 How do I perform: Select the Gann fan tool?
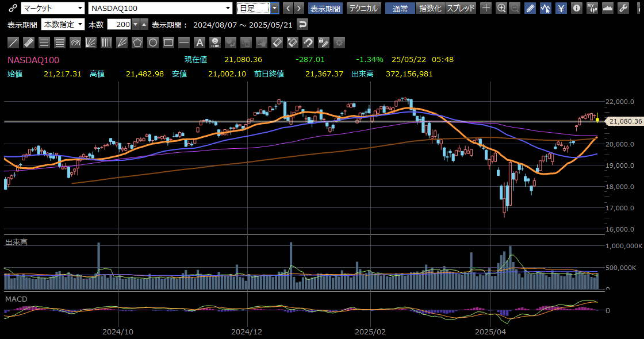click(x=91, y=43)
